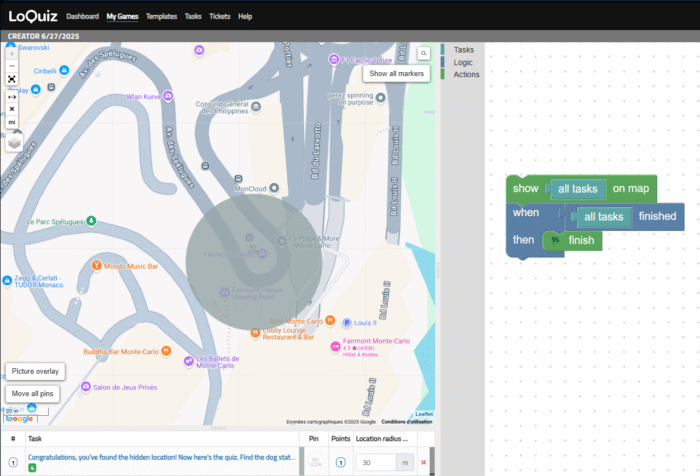Image resolution: width=700 pixels, height=476 pixels.
Task: Click Show all markers button
Action: pyautogui.click(x=396, y=73)
